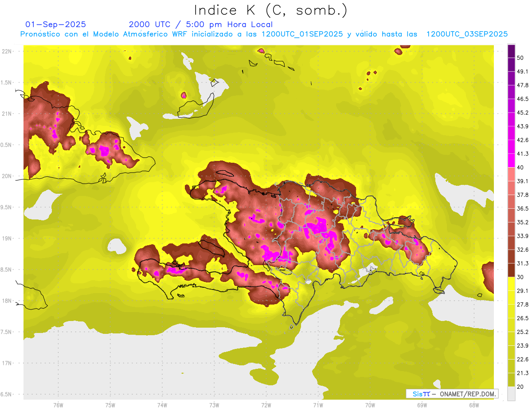Click the 22N latitude axis label
532x411 pixels.
(7, 51)
